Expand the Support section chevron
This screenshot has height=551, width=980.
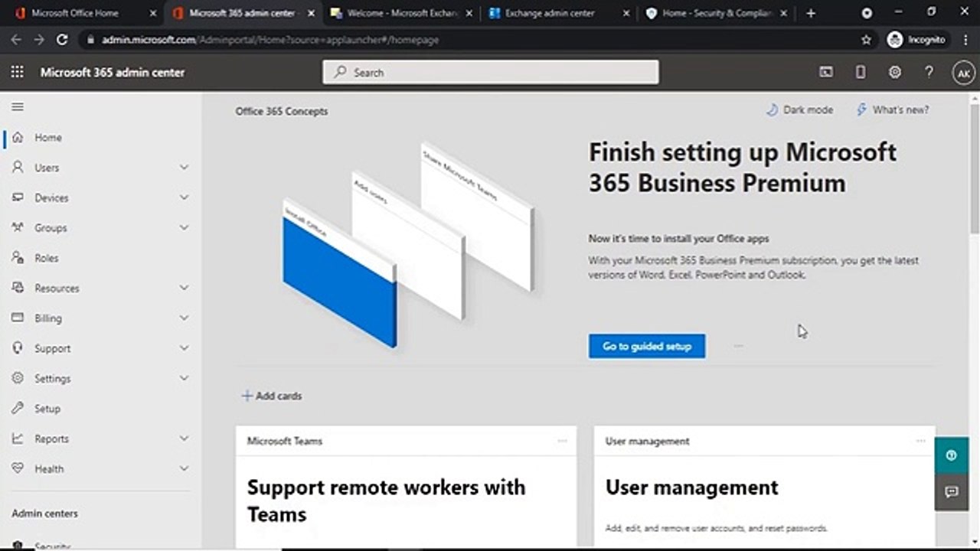click(184, 348)
